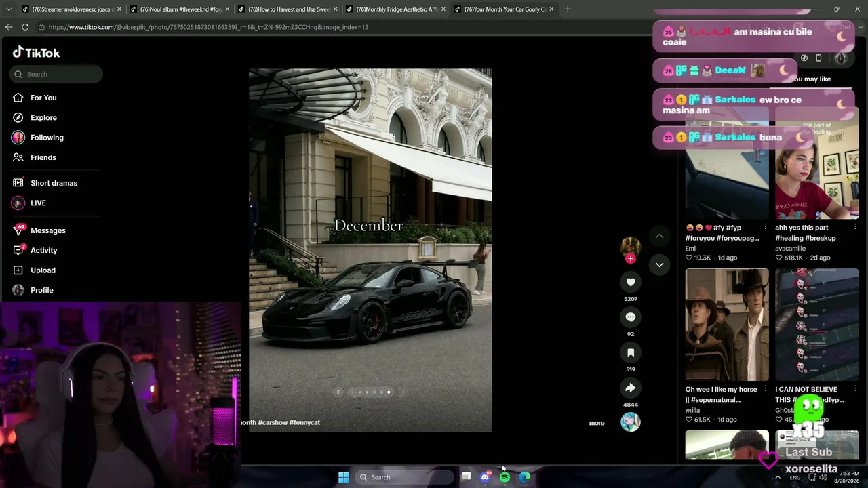Open Messages inbox icon

pyautogui.click(x=18, y=230)
